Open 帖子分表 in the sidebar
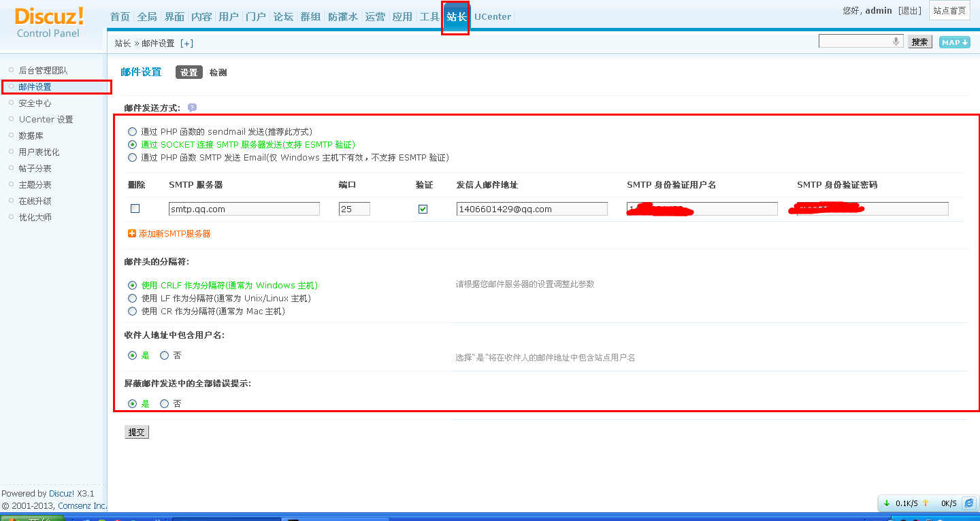 pyautogui.click(x=35, y=169)
